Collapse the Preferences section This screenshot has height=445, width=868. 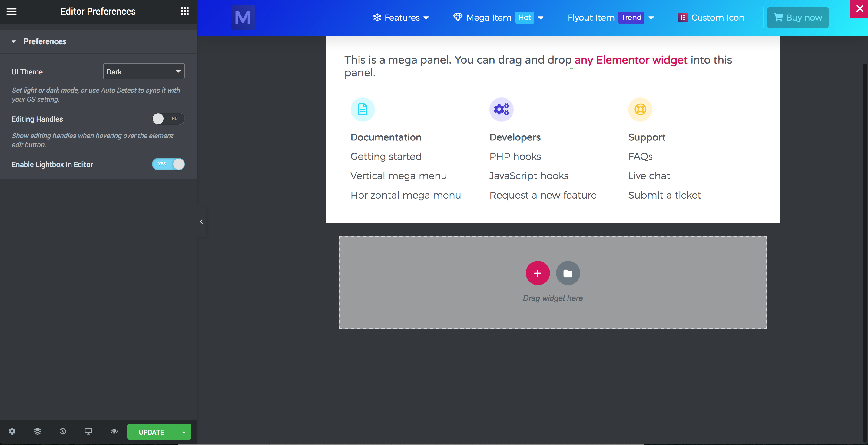(x=14, y=41)
